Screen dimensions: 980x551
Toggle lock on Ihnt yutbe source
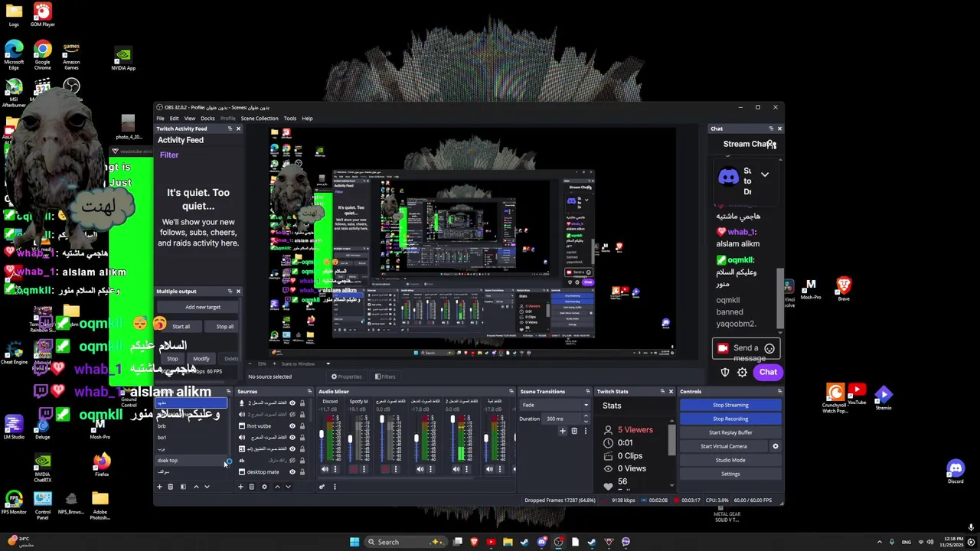click(302, 426)
